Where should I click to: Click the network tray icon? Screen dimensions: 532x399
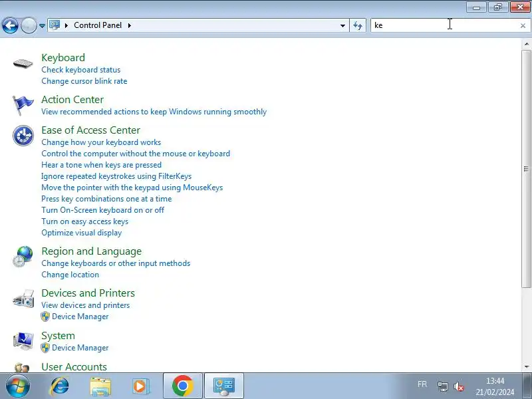442,386
